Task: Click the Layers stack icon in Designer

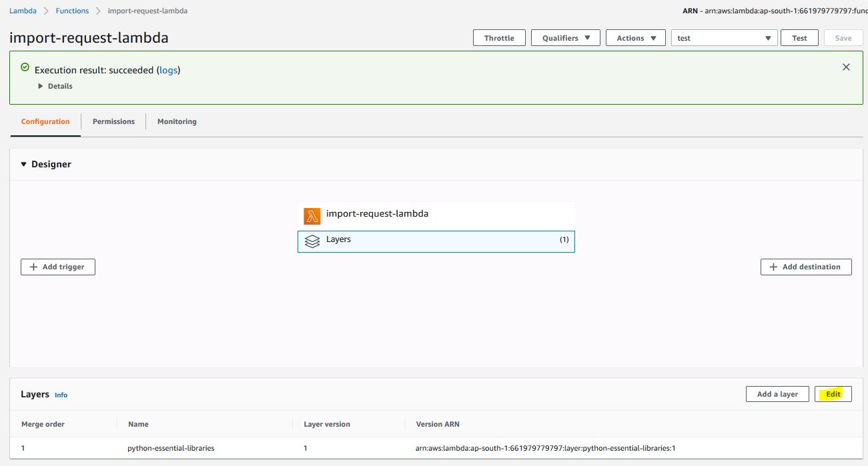Action: pyautogui.click(x=312, y=241)
